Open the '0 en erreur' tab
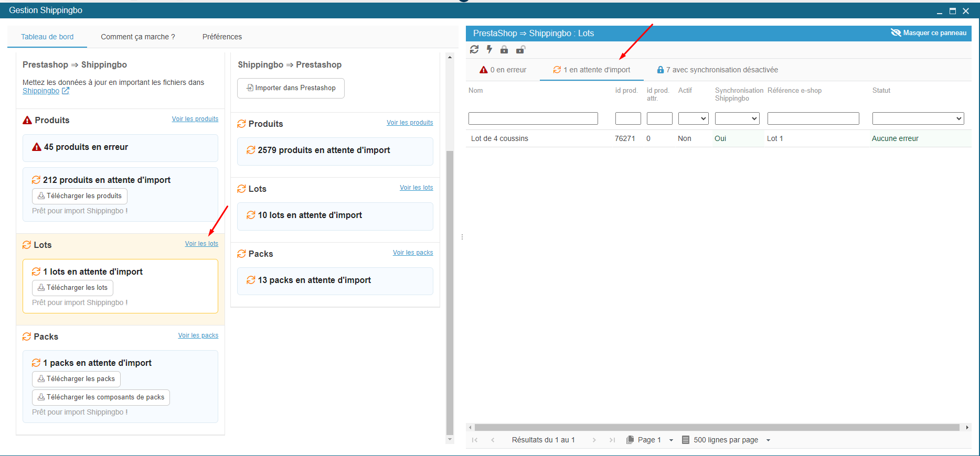The height and width of the screenshot is (456, 980). [x=503, y=70]
